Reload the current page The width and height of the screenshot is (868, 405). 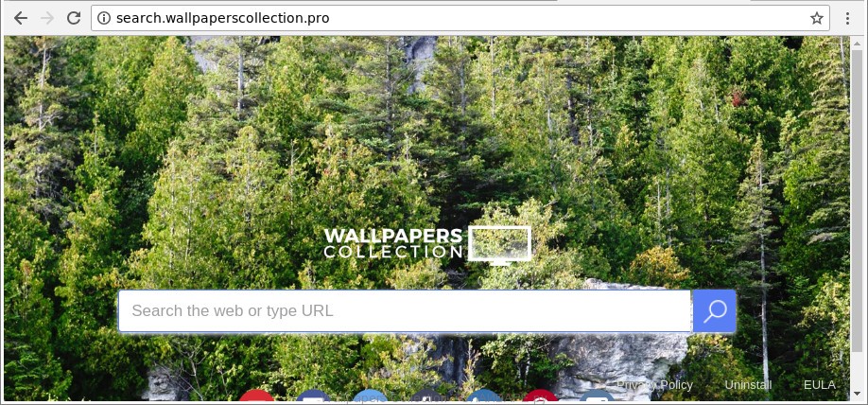[x=74, y=18]
